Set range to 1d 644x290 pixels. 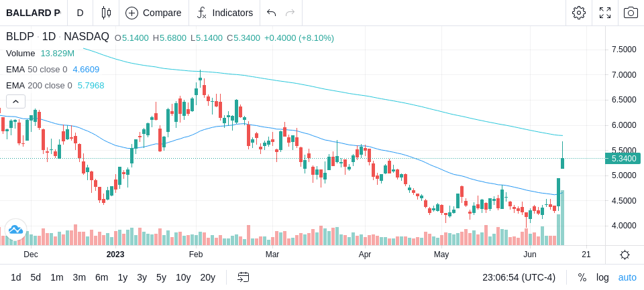[x=15, y=278]
